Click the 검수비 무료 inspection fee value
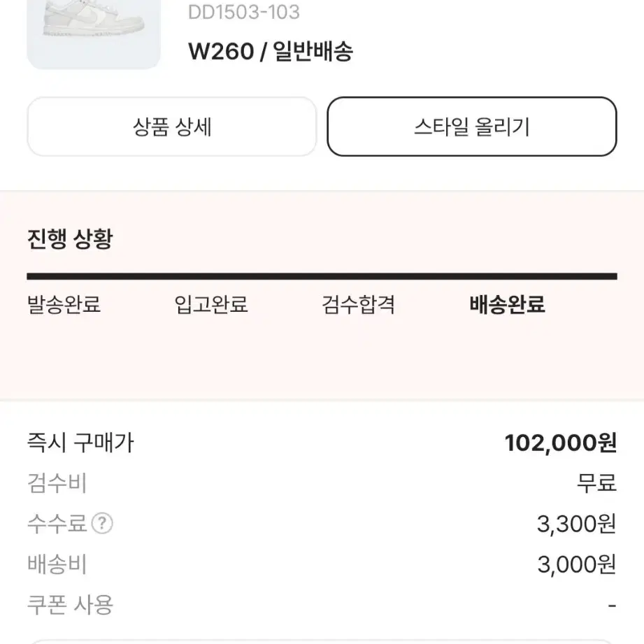The image size is (644, 644). click(x=596, y=483)
